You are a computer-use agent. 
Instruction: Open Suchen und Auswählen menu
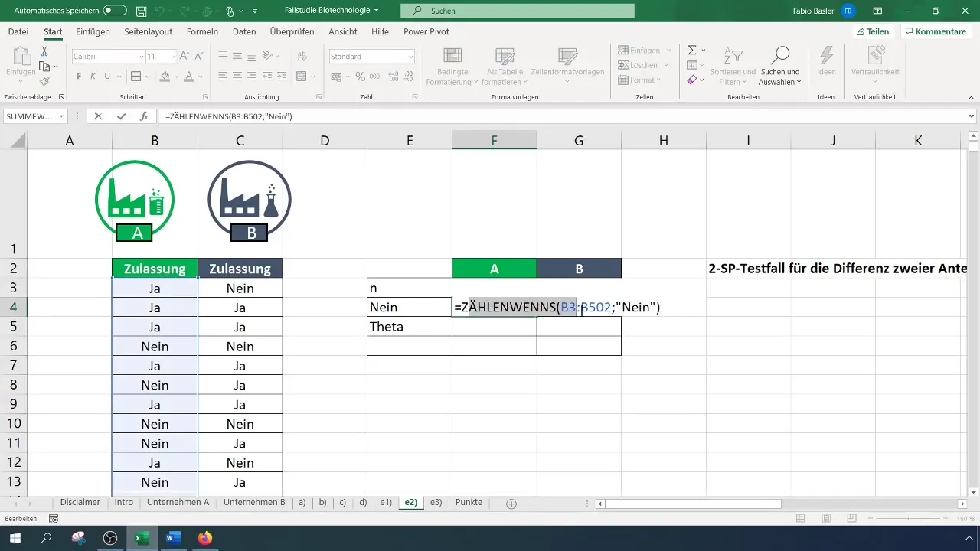(x=780, y=66)
